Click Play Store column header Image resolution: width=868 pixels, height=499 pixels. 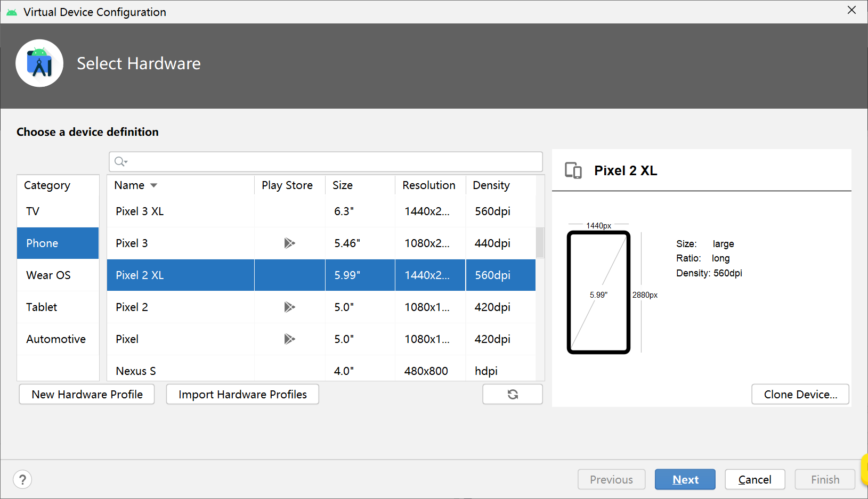tap(287, 185)
